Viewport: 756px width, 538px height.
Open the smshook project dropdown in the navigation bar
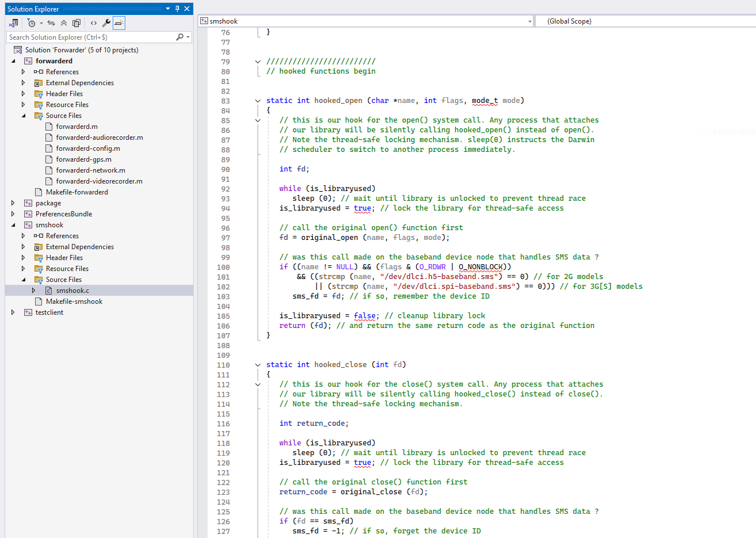(x=529, y=21)
